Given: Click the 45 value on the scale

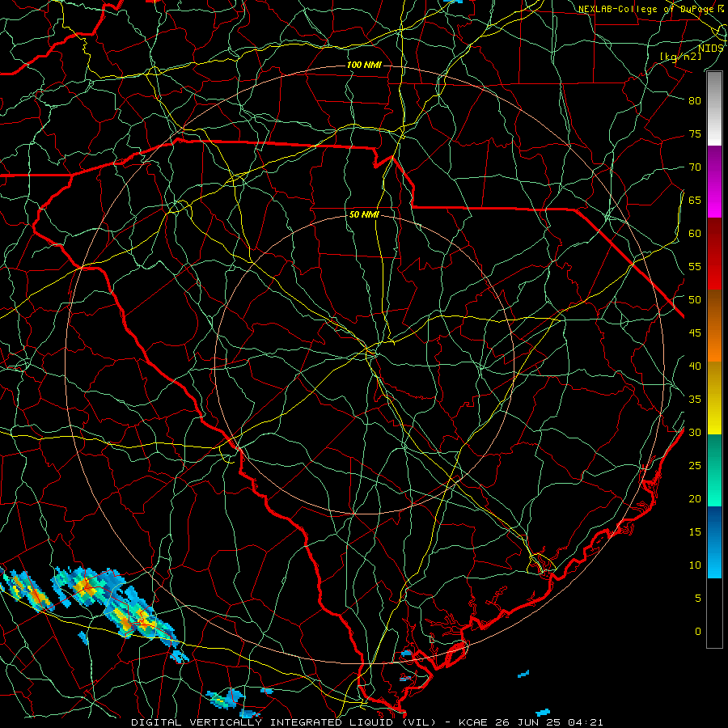Looking at the screenshot, I should [x=695, y=332].
